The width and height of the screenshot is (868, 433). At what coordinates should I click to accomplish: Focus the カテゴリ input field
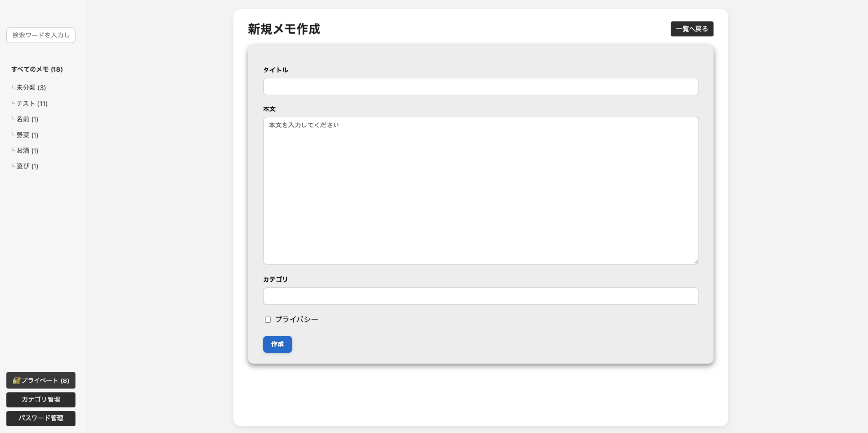point(480,296)
